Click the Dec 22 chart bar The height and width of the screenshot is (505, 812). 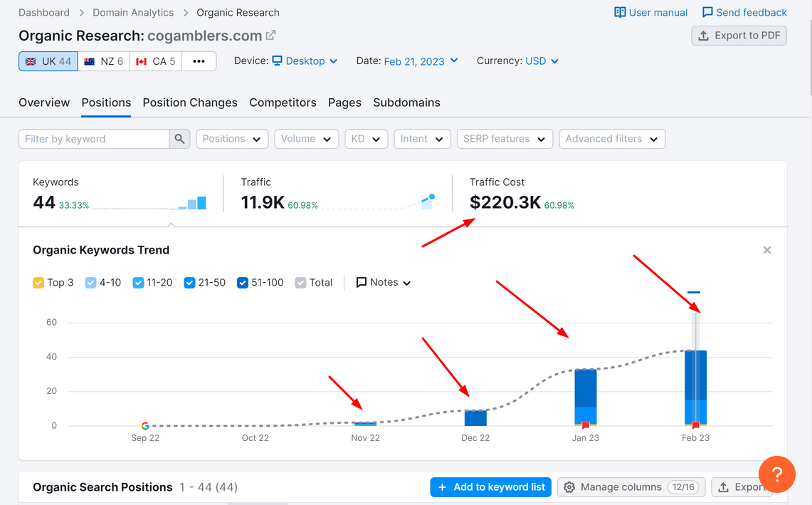[x=475, y=418]
